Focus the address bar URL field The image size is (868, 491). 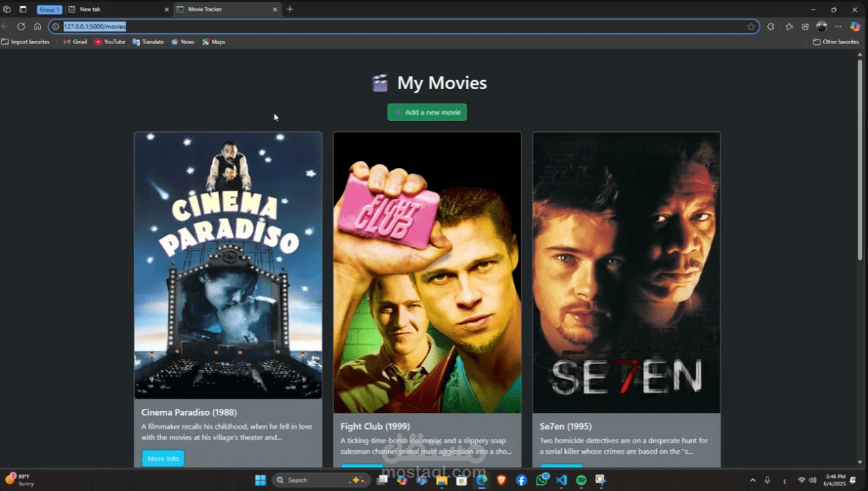404,26
